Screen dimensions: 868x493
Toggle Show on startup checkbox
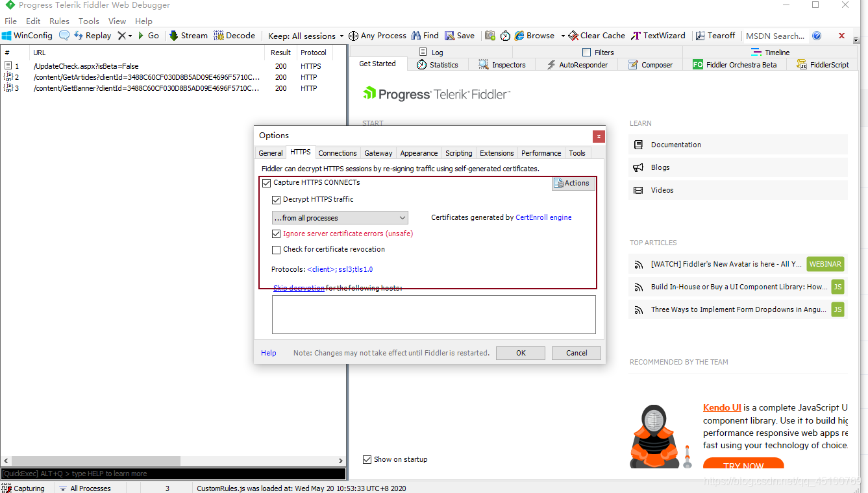coord(367,459)
